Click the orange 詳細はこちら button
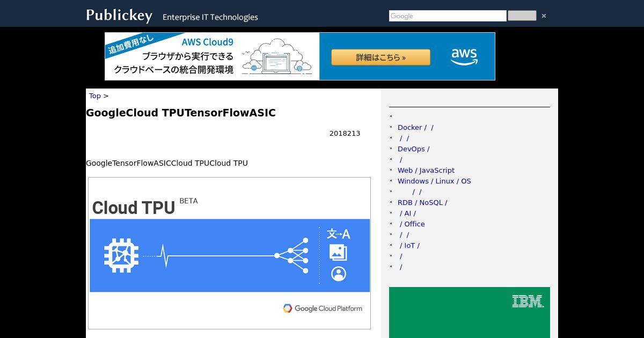 tap(380, 57)
